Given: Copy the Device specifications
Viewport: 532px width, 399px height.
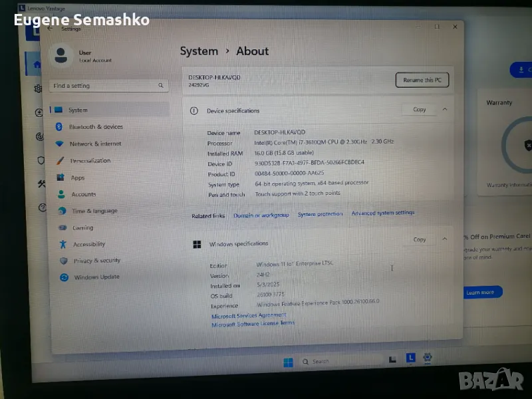Looking at the screenshot, I should tap(420, 110).
